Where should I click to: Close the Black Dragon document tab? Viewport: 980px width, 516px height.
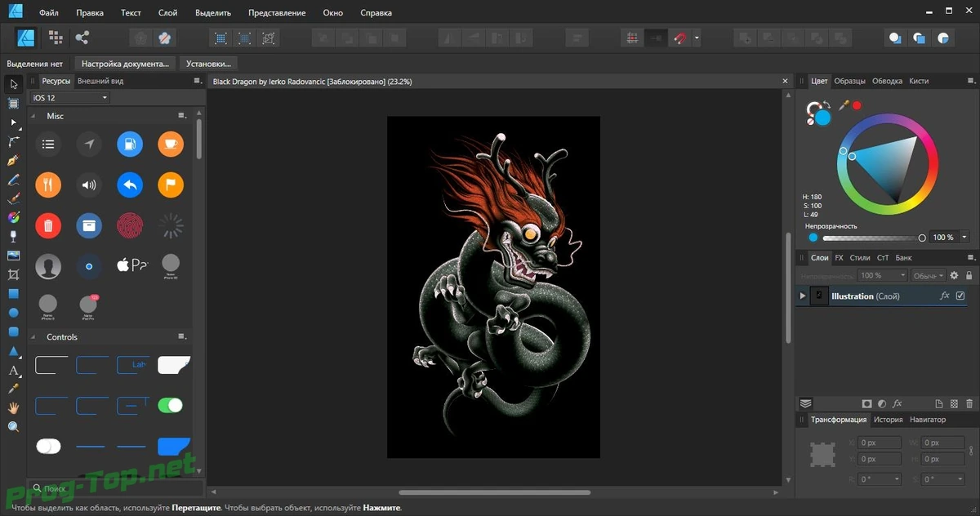point(784,82)
